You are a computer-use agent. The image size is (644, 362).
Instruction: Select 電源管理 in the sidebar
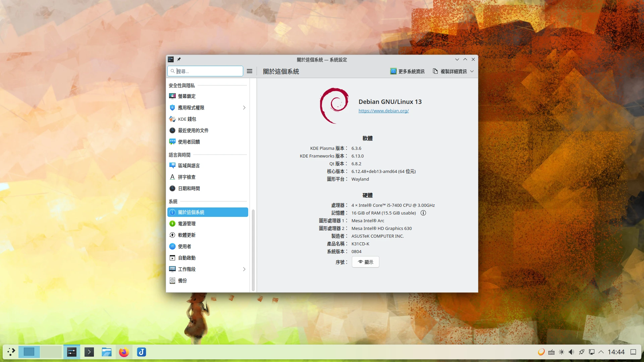(x=187, y=224)
